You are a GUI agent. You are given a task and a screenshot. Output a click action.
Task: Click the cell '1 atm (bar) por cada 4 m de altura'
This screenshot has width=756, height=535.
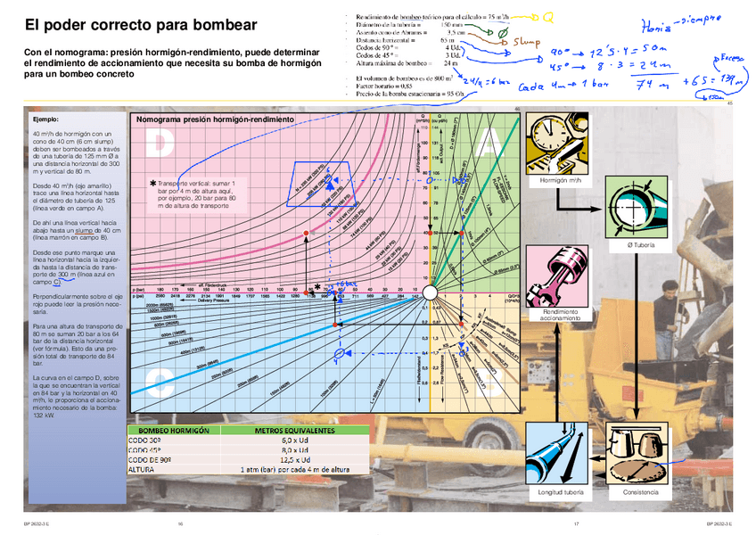[x=294, y=469]
